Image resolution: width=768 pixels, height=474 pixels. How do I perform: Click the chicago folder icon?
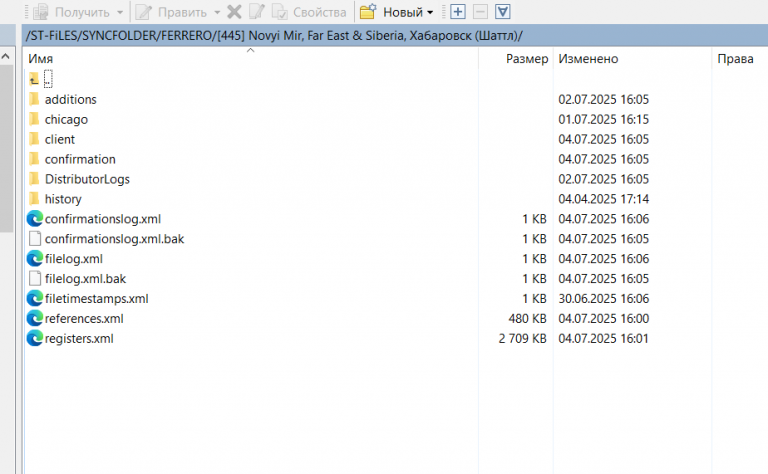click(34, 119)
